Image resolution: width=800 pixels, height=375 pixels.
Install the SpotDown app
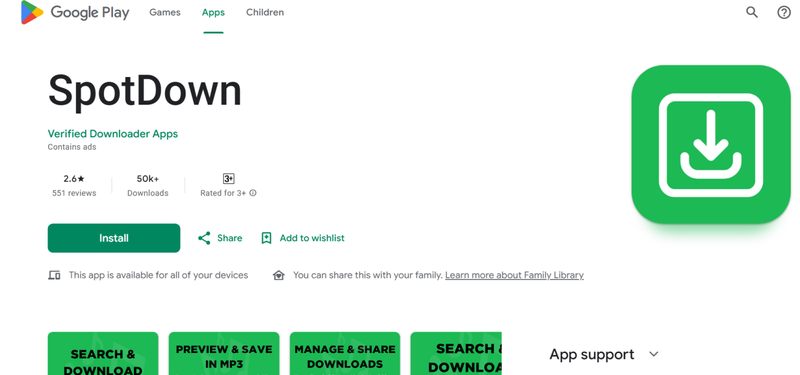(x=114, y=238)
